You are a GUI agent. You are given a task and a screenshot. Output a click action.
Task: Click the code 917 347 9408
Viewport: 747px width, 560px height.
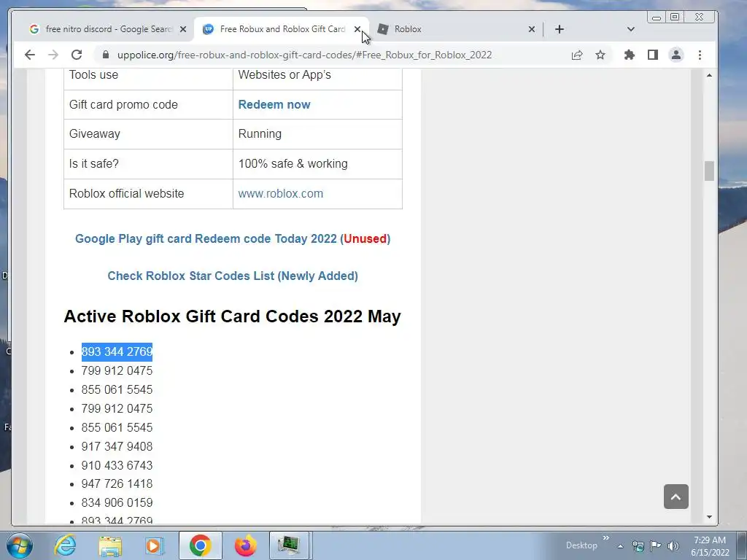[117, 447]
